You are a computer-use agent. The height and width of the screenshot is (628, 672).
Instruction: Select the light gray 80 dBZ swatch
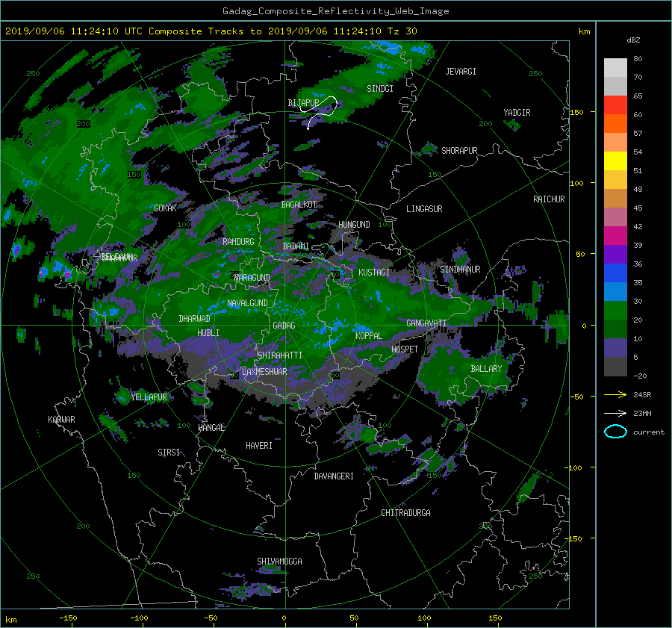click(615, 67)
